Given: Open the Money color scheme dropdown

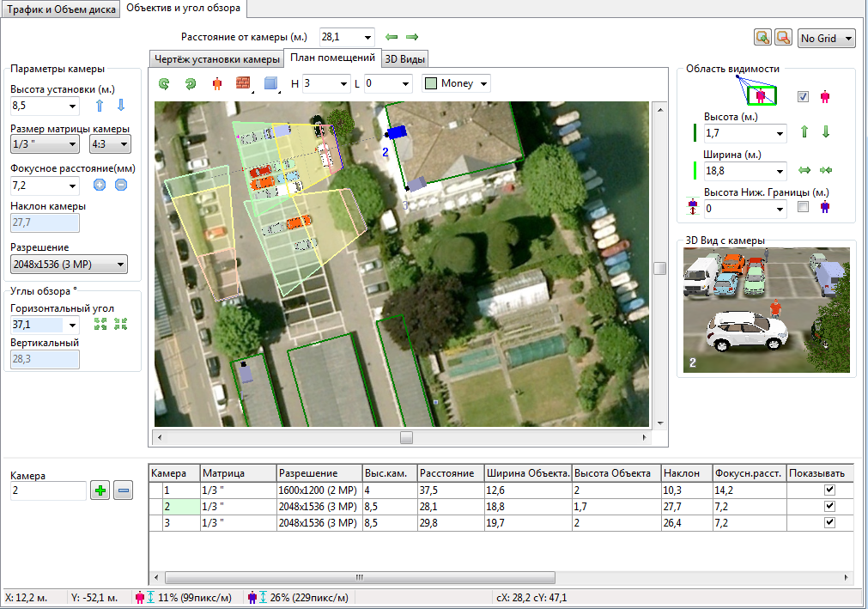Looking at the screenshot, I should (456, 83).
